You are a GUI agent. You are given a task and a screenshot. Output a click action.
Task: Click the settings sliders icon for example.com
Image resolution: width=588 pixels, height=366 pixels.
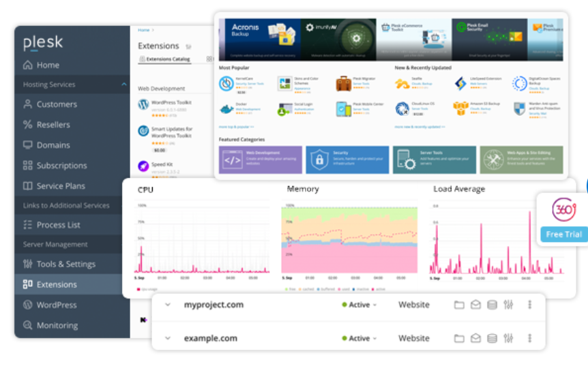tap(508, 338)
